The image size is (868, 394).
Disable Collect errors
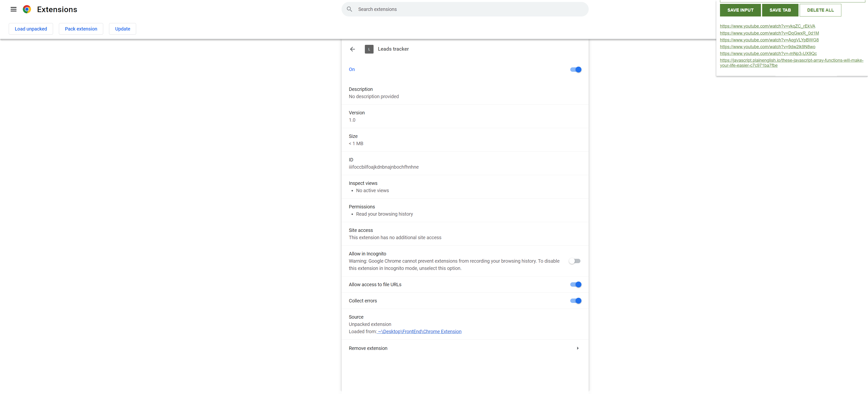tap(576, 301)
